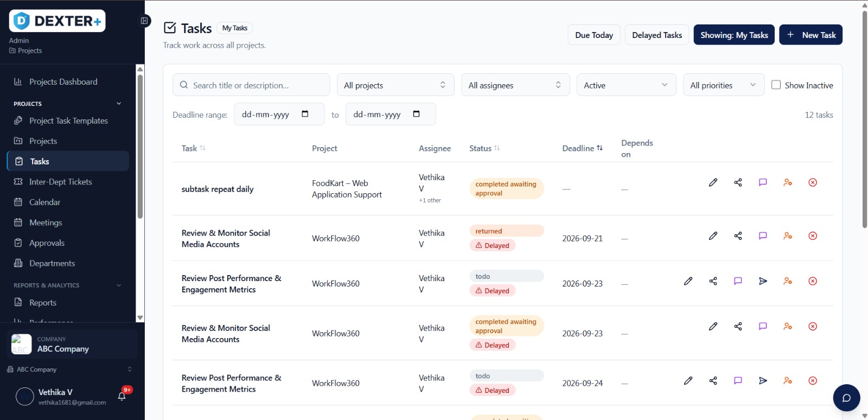
Task: Open comments for 'subtask repeat daily' task
Action: 763,182
